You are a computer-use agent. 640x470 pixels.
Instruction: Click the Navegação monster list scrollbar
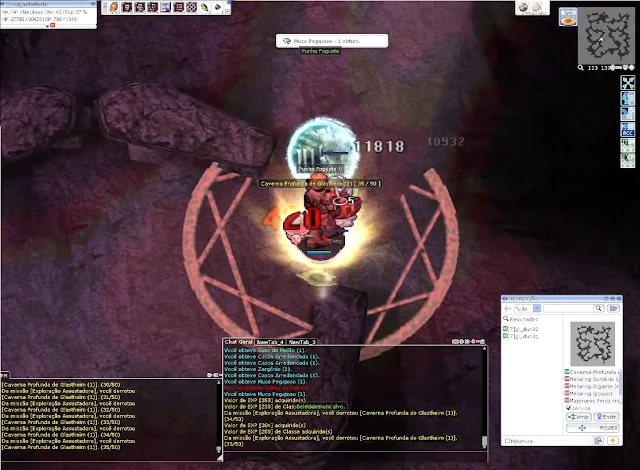(x=621, y=383)
